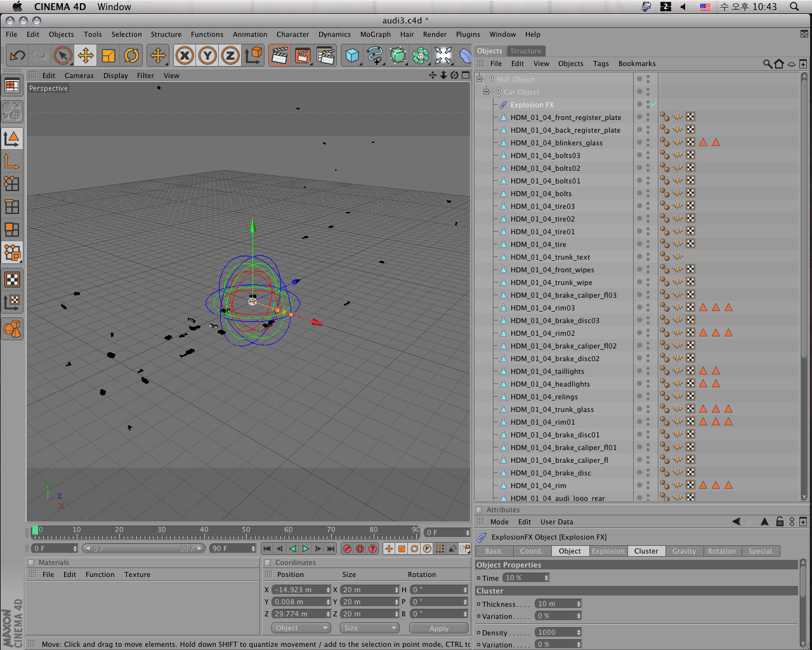Toggle Position keyframe recording
This screenshot has width=812, height=650.
click(389, 548)
